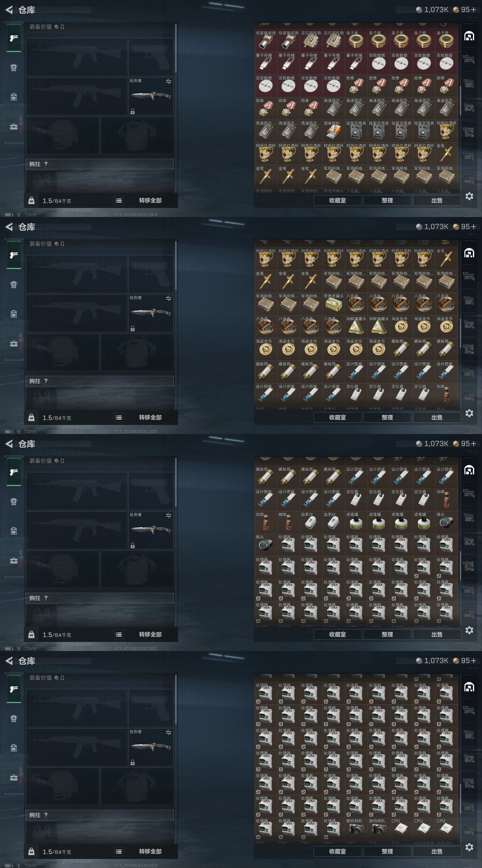Select the first 陆军万用表 item
Screen dimensions: 482x868
click(356, 131)
